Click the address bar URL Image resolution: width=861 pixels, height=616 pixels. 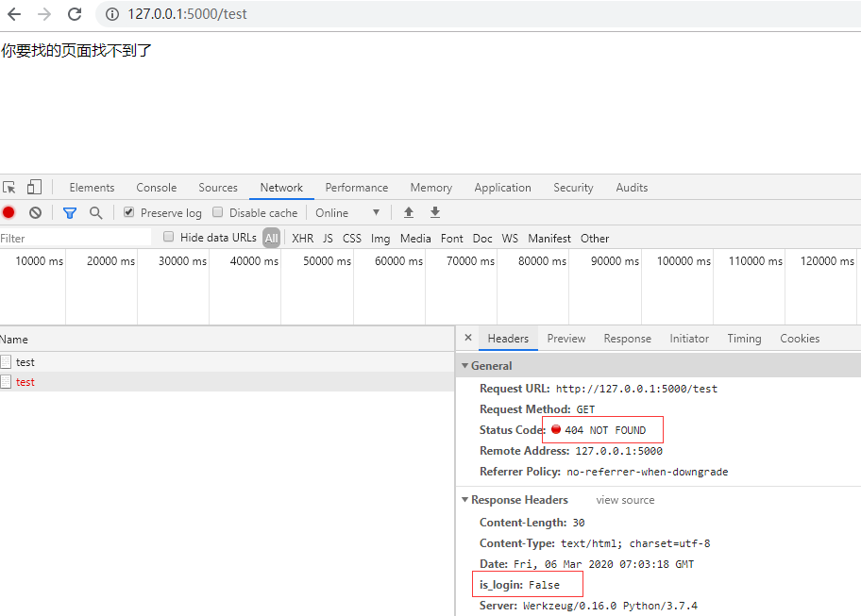[187, 14]
